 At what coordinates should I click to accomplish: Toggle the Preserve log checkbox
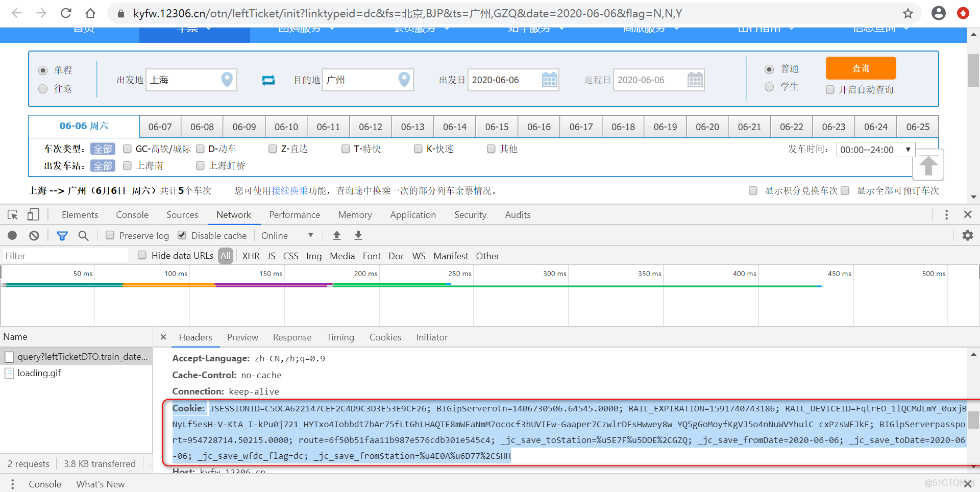coord(110,235)
